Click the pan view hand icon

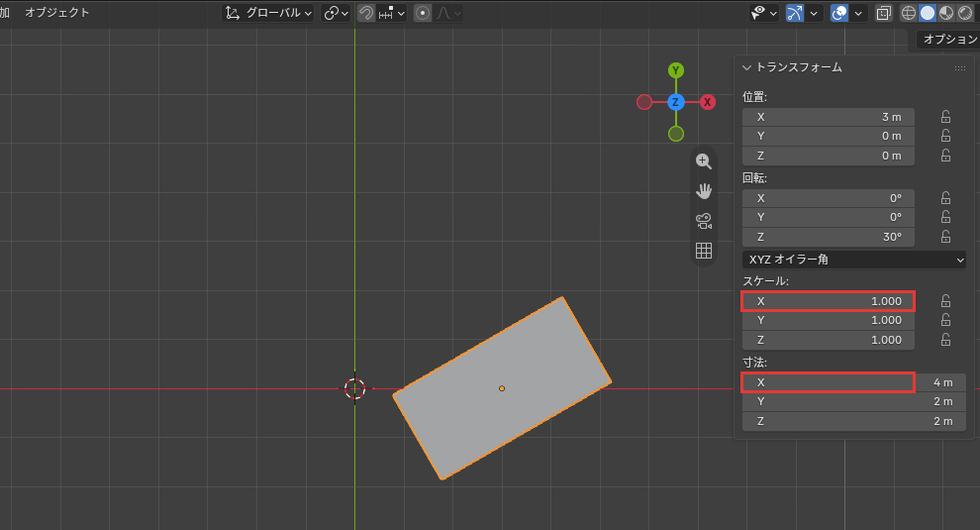click(704, 191)
